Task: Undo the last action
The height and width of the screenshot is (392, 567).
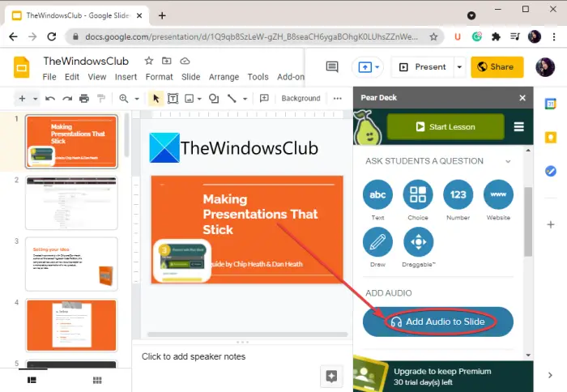Action: pos(50,98)
